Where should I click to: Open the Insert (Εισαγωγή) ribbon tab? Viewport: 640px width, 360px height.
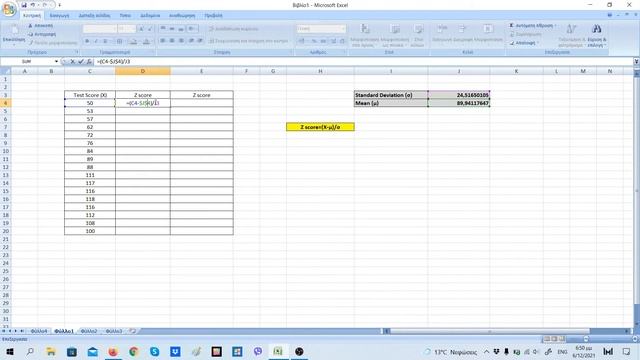59,16
